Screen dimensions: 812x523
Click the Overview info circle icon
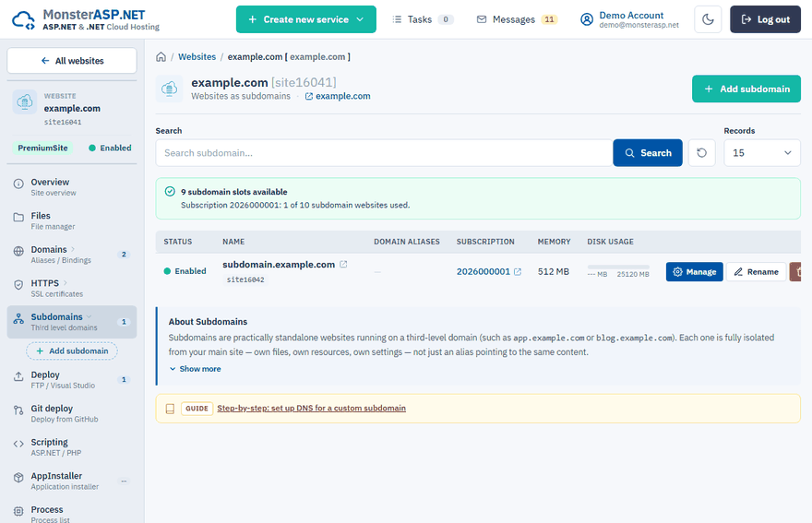18,184
